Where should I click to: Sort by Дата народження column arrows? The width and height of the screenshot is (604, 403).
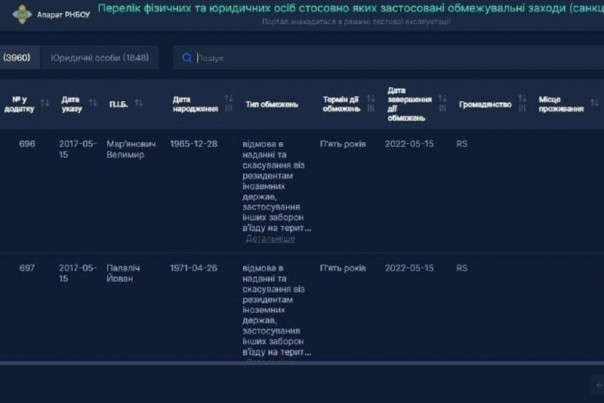[229, 103]
